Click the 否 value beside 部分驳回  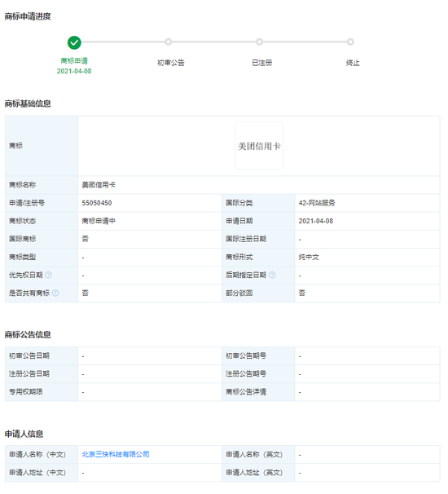point(302,293)
